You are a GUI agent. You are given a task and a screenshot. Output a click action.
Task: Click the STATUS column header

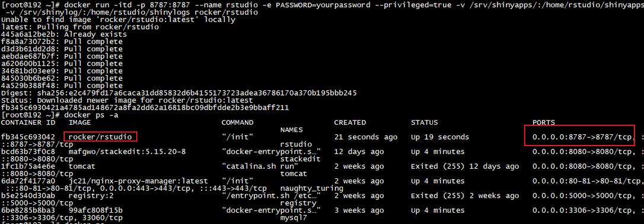pyautogui.click(x=424, y=122)
